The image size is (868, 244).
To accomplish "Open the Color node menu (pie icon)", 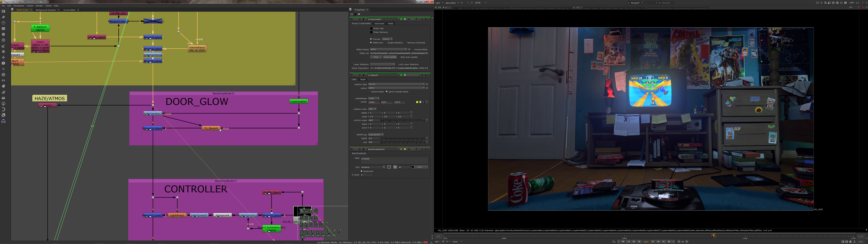I will point(3,34).
